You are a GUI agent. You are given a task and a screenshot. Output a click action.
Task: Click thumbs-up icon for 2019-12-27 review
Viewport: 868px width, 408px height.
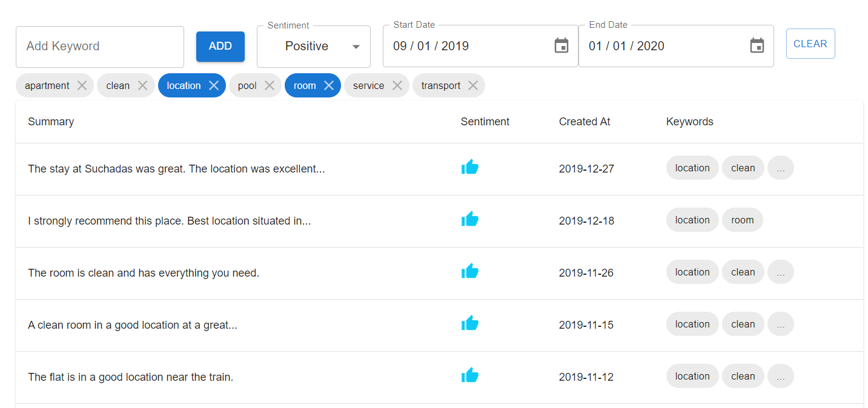click(470, 167)
